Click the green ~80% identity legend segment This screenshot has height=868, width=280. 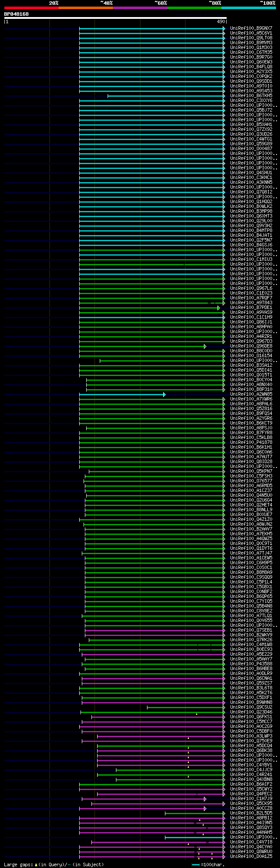click(x=194, y=8)
